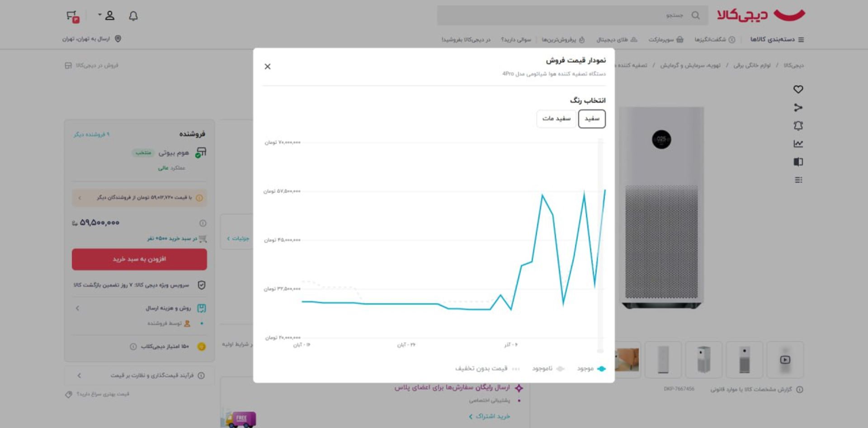Select the سفید color option
868x428 pixels.
592,119
